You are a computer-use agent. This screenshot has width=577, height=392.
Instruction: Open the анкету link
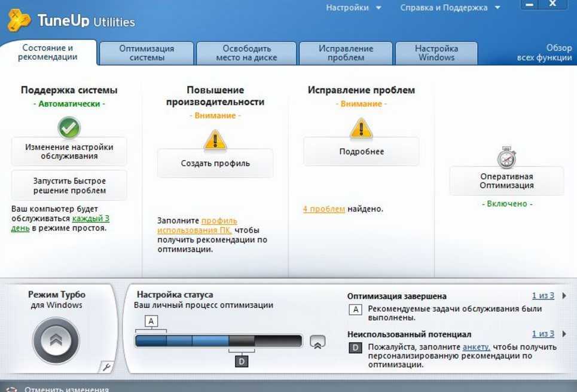pyautogui.click(x=476, y=347)
